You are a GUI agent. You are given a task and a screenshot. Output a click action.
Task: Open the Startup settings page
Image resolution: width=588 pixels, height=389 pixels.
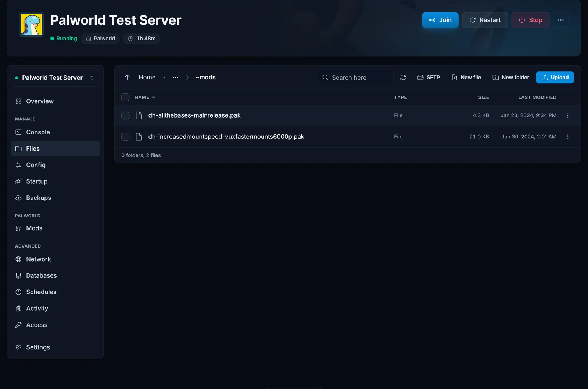55,181
